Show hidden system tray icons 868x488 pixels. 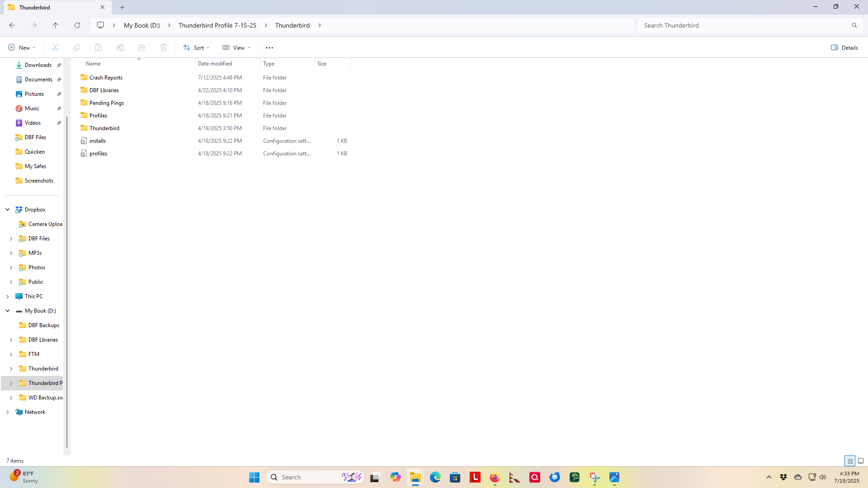[x=769, y=477]
